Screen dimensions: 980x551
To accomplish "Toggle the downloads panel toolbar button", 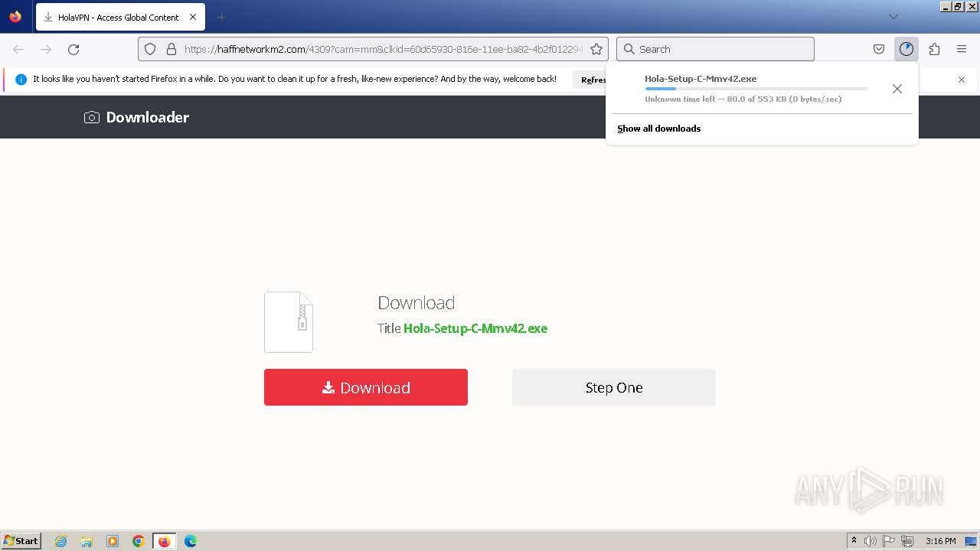I will coord(906,49).
